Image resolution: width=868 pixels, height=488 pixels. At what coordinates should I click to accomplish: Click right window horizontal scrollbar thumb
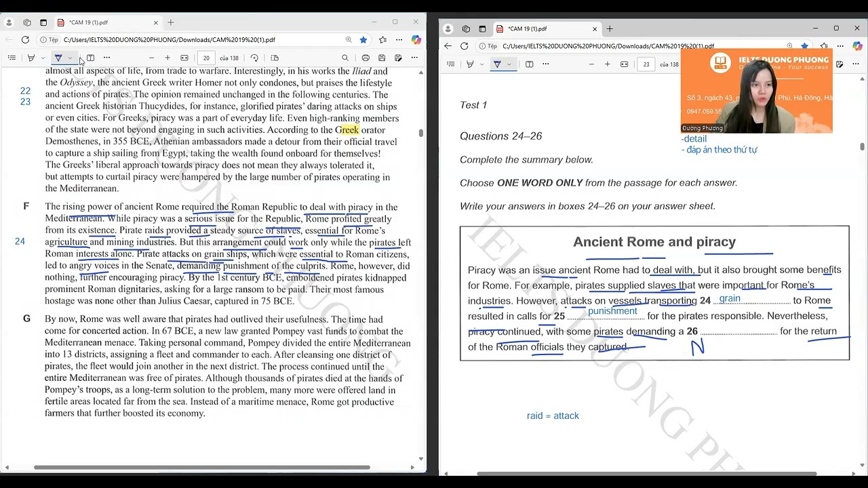pos(647,474)
